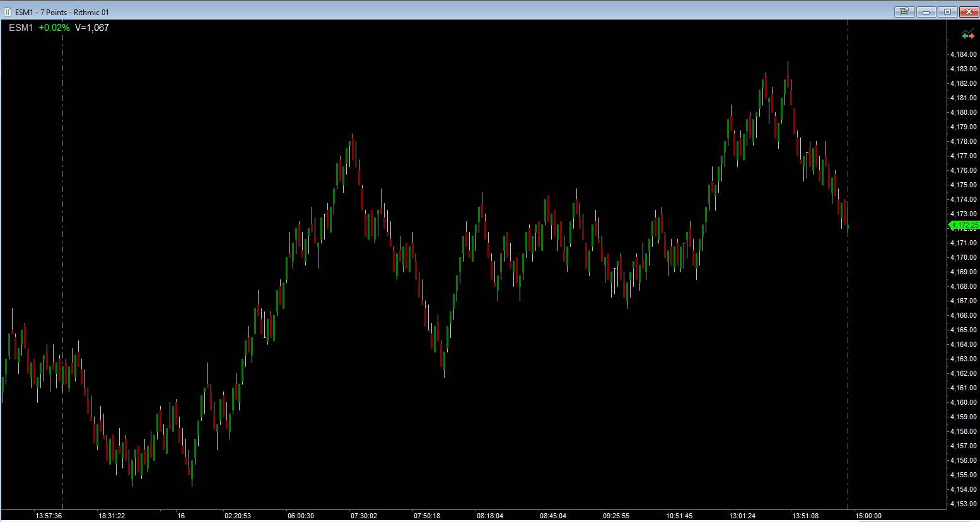
Task: Click the 4,183.00 price axis label
Action: pyautogui.click(x=964, y=69)
